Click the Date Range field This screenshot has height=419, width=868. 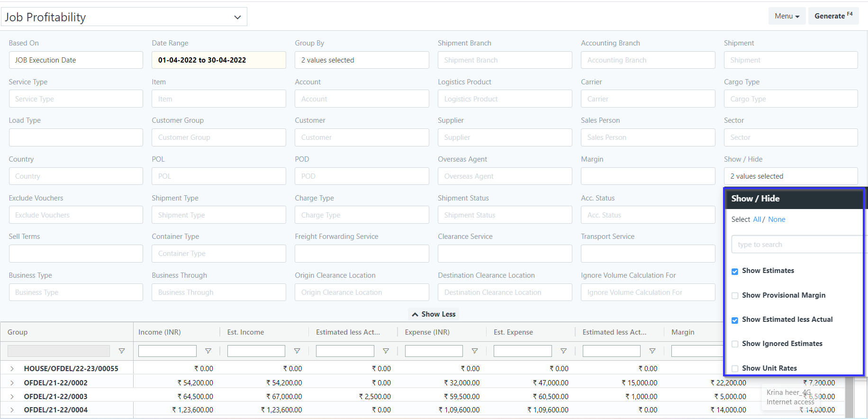[x=219, y=60]
